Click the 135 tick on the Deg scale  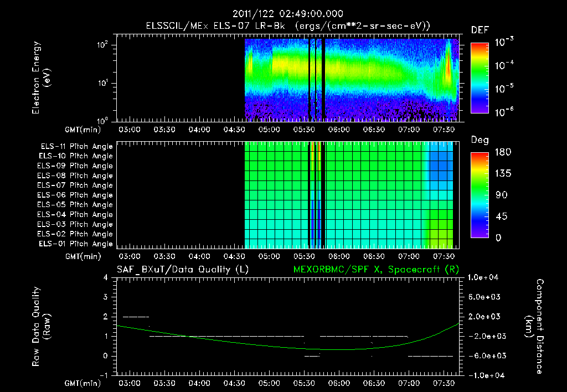point(503,174)
